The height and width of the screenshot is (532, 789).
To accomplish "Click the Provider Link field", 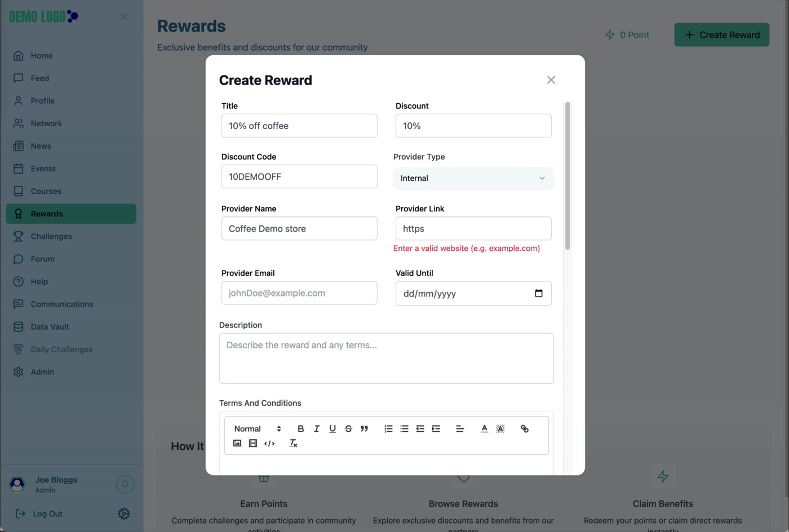I will pos(473,228).
